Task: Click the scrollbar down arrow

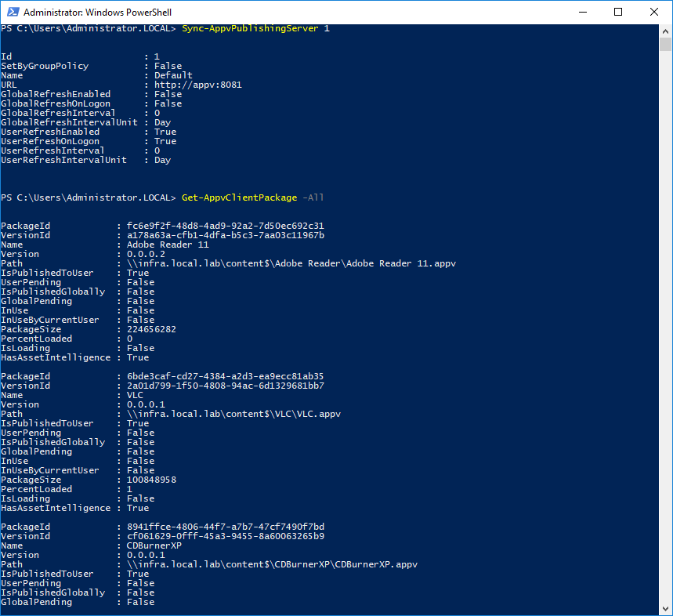Action: click(665, 608)
